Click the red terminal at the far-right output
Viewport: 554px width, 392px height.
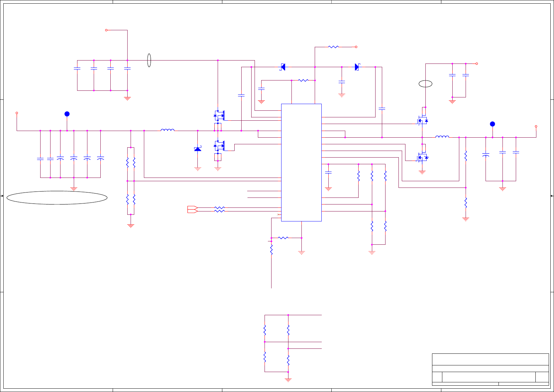click(536, 126)
